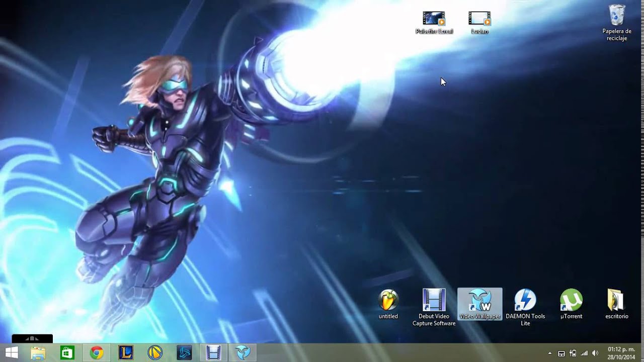This screenshot has height=362, width=644.
Task: Open the yellow round taskbar app
Action: (x=154, y=353)
